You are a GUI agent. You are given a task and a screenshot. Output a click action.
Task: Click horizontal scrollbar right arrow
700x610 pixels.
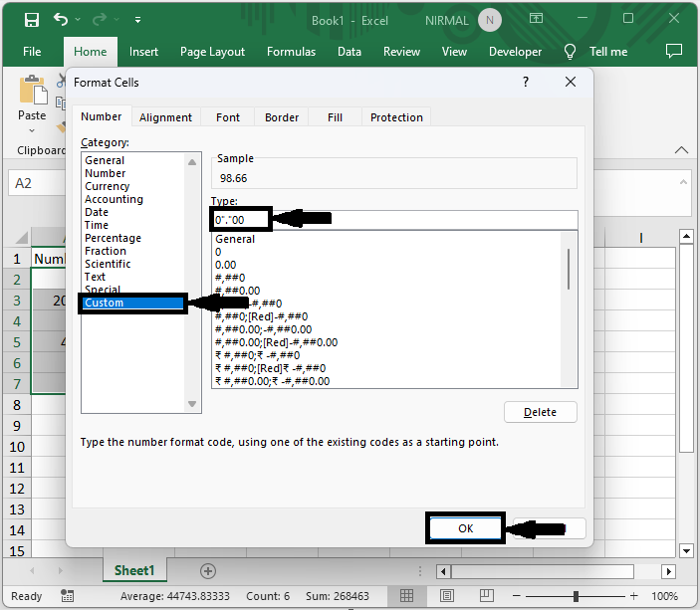[x=669, y=571]
